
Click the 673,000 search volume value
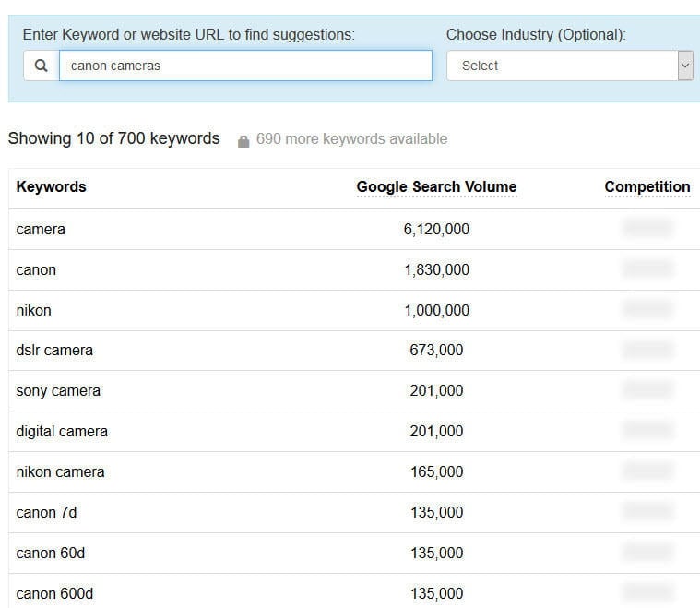436,351
